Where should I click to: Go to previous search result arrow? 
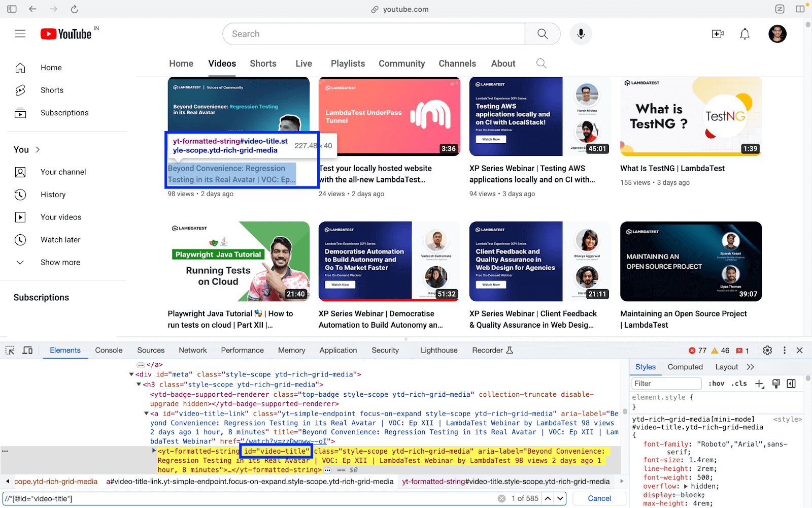coord(548,499)
